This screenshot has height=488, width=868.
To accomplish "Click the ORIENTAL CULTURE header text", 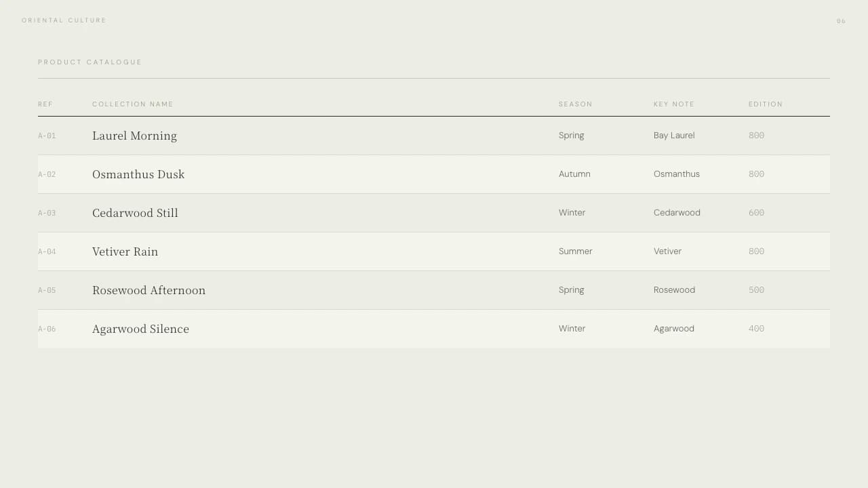I will coord(64,20).
